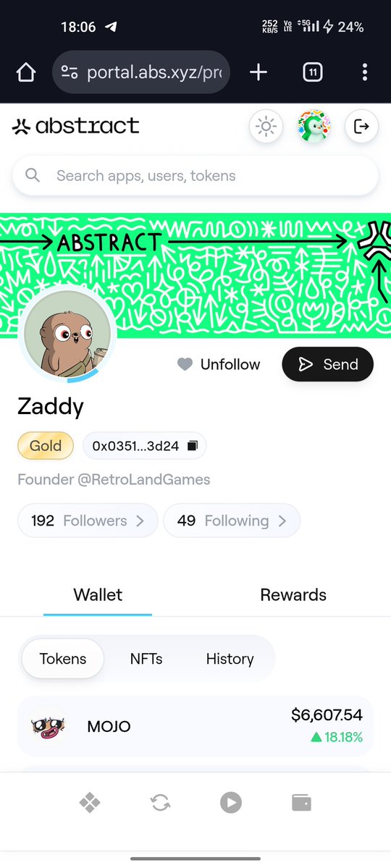Unfollow Zaddy using the heart button
Viewport: 391px width, 868px height.
click(219, 364)
